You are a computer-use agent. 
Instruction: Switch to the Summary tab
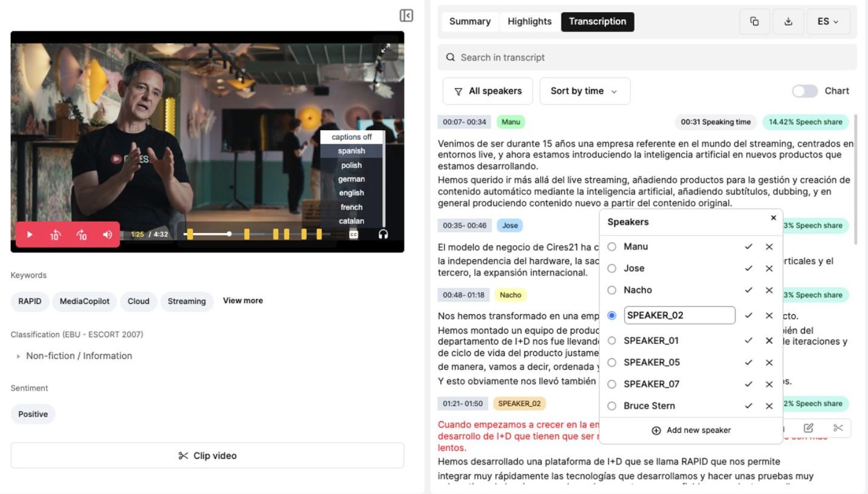pos(470,22)
